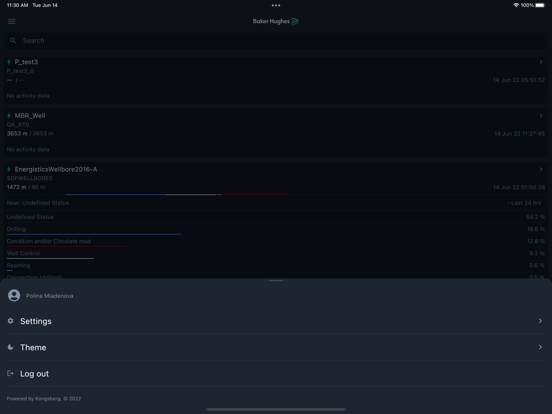This screenshot has width=552, height=414.
Task: Click No activity data under MBR_Well
Action: point(28,150)
